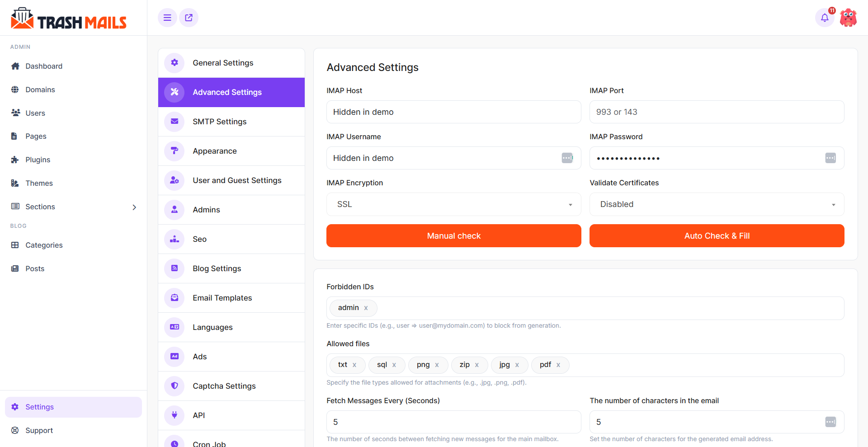The image size is (868, 447).
Task: Go to Dashboard in the sidebar
Action: pyautogui.click(x=44, y=66)
